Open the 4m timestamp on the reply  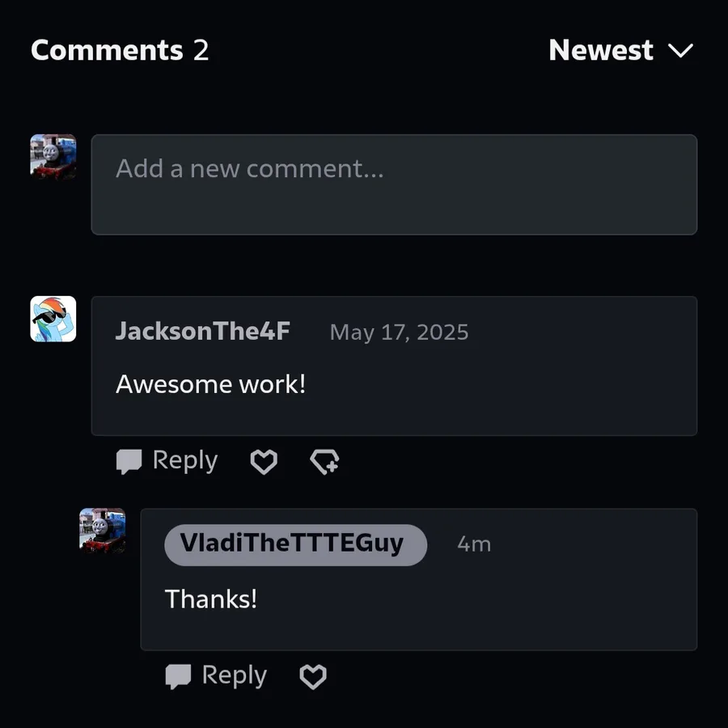(x=473, y=544)
